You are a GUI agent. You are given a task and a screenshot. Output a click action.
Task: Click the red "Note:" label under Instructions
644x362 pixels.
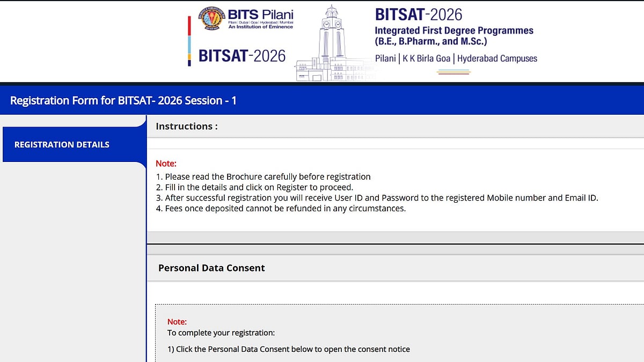point(166,164)
